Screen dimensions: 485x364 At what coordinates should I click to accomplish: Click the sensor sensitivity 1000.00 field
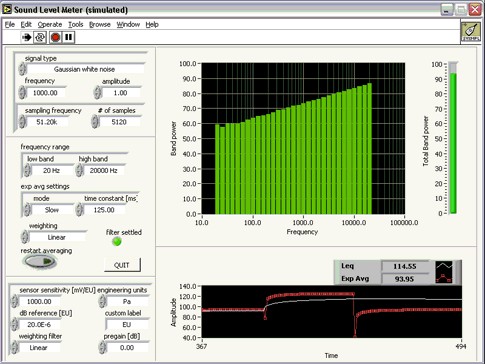point(39,301)
